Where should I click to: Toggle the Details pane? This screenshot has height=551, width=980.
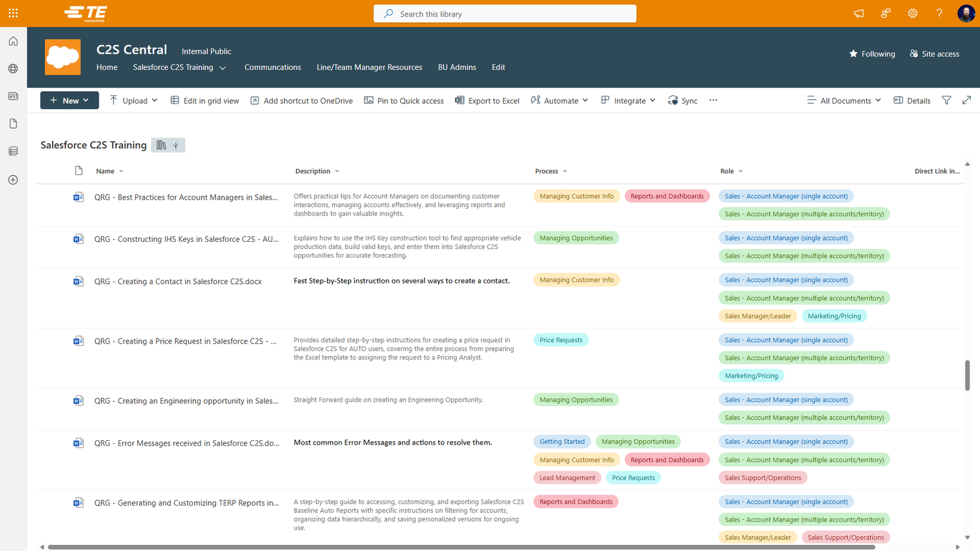(912, 100)
